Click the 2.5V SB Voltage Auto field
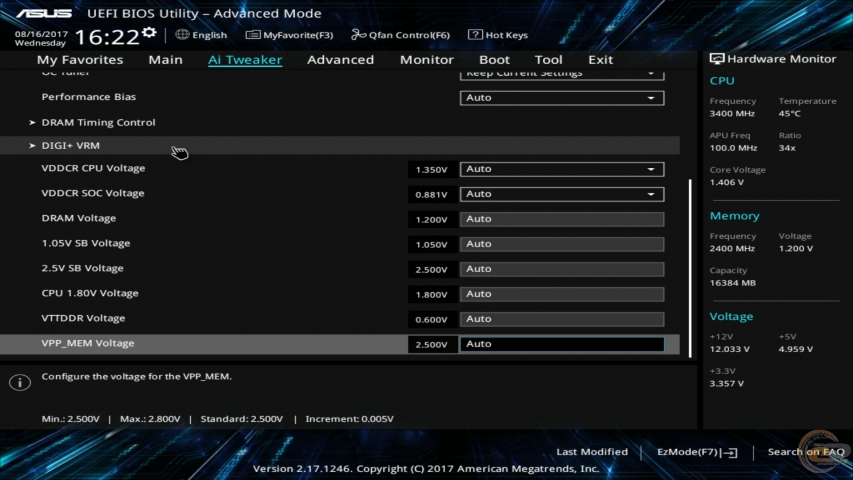This screenshot has width=853, height=480. (562, 269)
